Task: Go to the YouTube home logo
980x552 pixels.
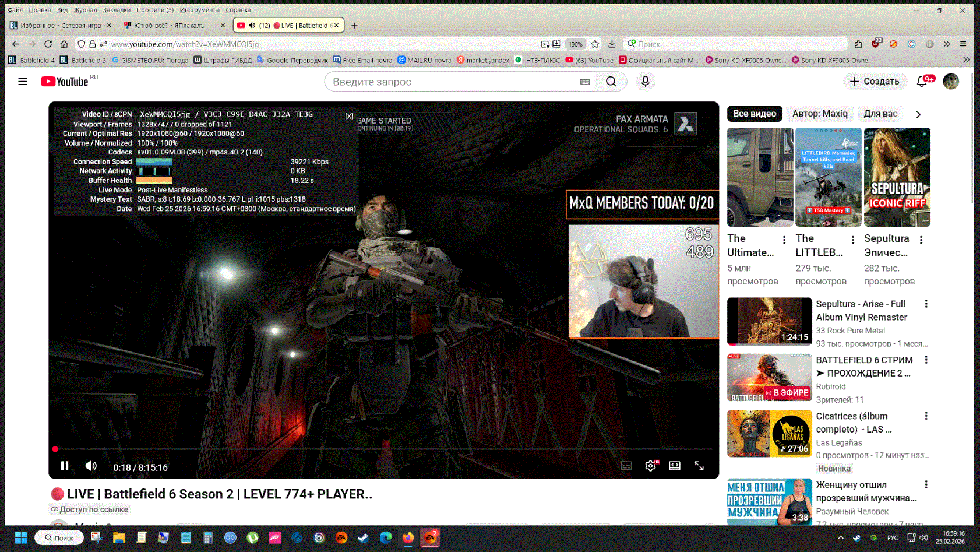Action: point(64,82)
